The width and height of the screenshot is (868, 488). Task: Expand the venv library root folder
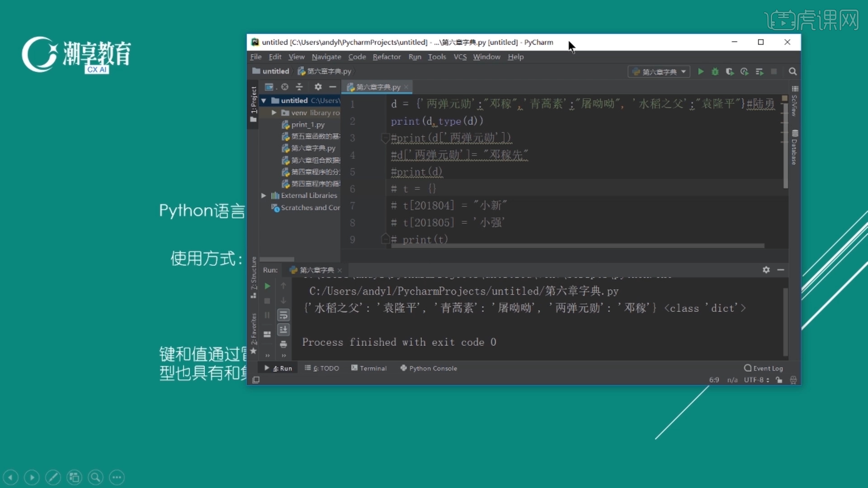tap(274, 113)
